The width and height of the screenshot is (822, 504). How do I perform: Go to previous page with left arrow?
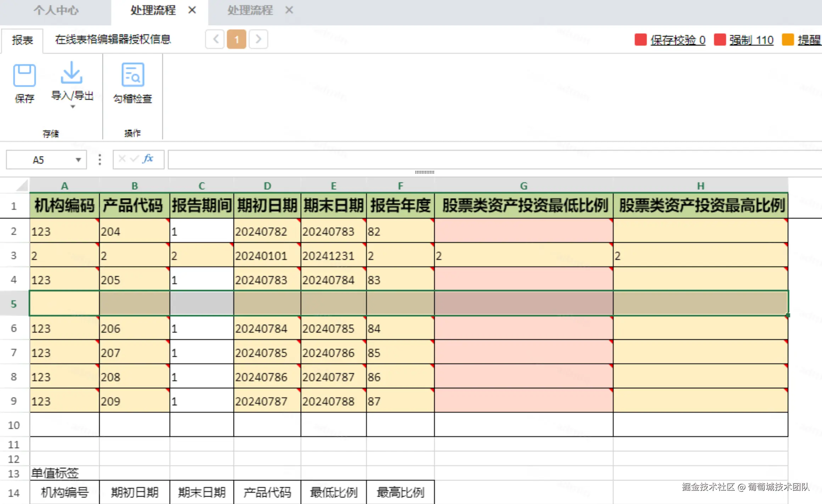coord(215,39)
